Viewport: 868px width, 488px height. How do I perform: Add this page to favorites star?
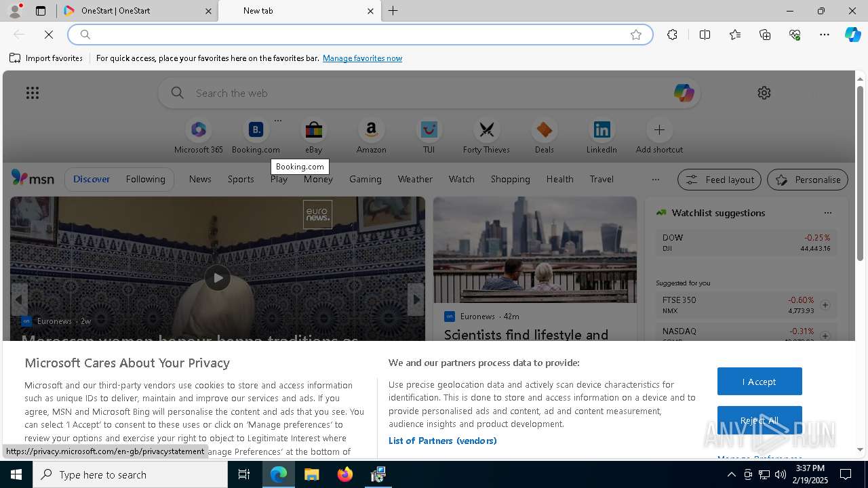pos(636,35)
